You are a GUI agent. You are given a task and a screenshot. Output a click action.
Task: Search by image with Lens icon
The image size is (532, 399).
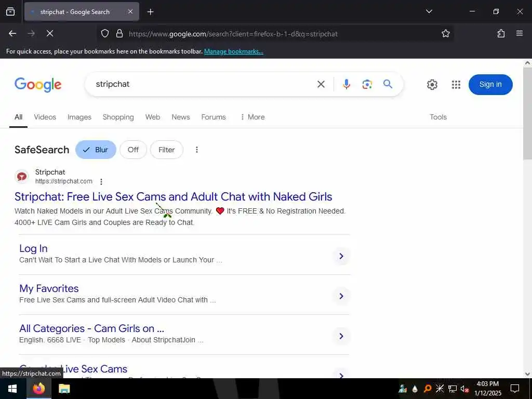tap(367, 84)
